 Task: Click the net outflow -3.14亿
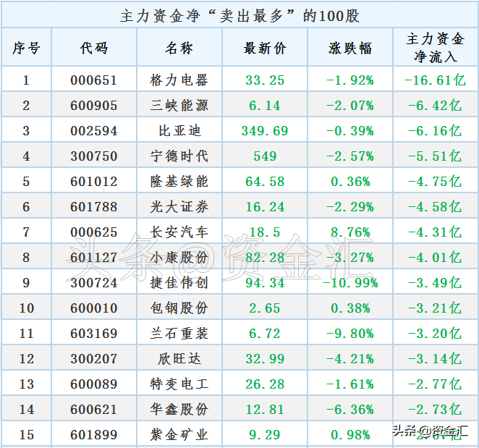[435, 360]
